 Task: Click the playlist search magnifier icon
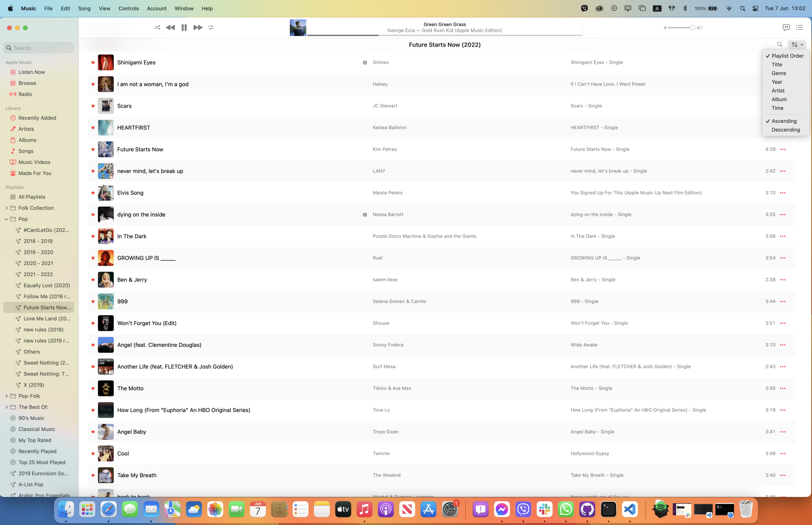(x=780, y=45)
